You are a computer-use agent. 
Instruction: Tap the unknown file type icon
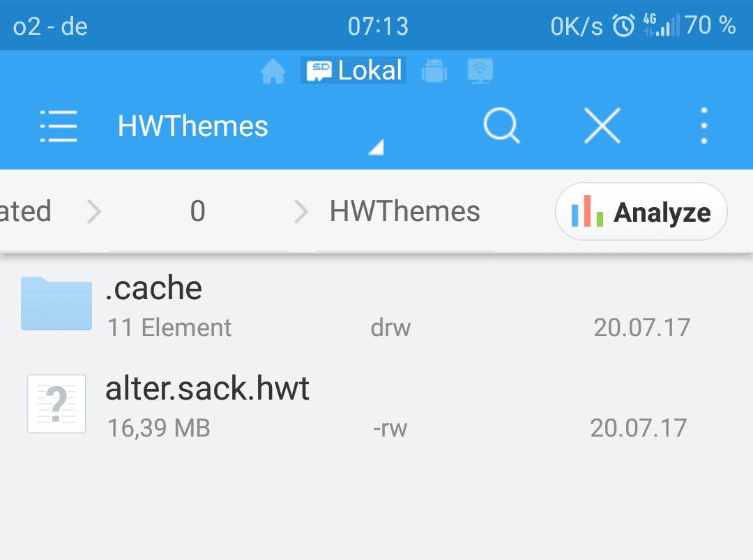tap(56, 404)
